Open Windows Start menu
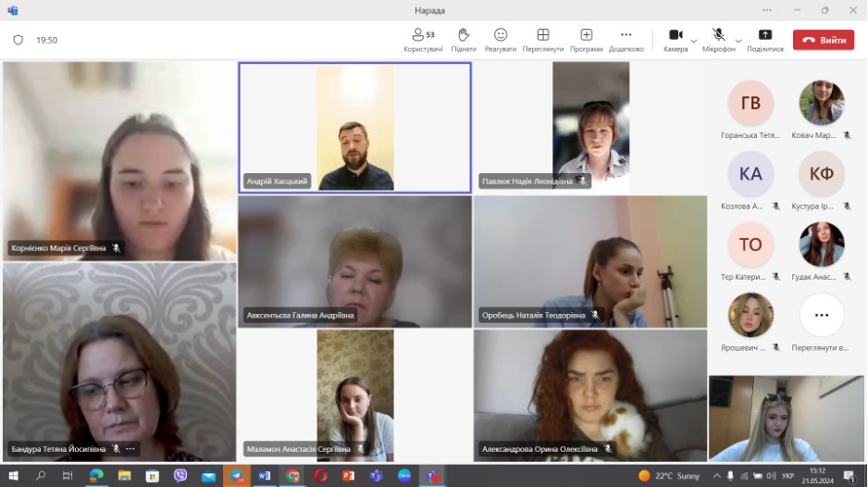This screenshot has width=868, height=487. (13, 476)
